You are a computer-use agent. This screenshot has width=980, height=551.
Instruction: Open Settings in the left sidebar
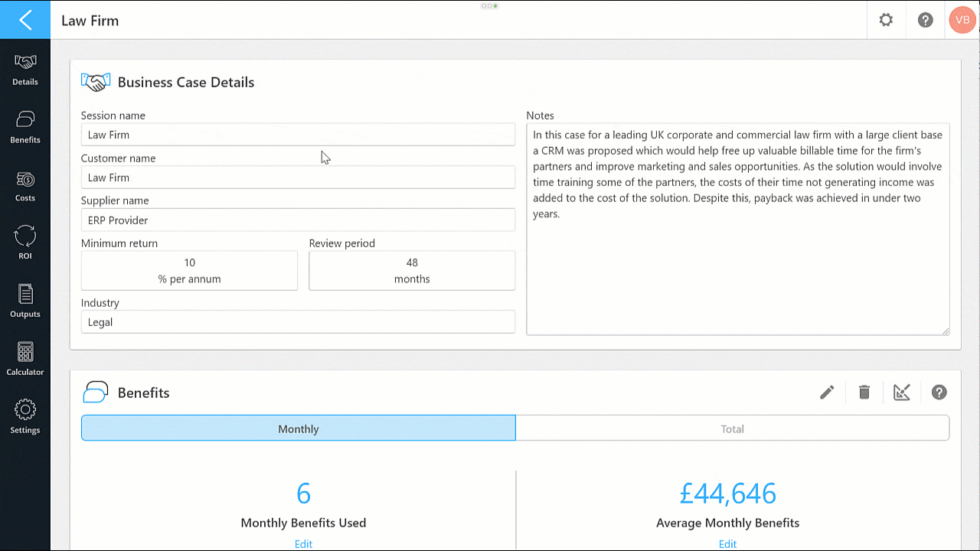point(25,418)
